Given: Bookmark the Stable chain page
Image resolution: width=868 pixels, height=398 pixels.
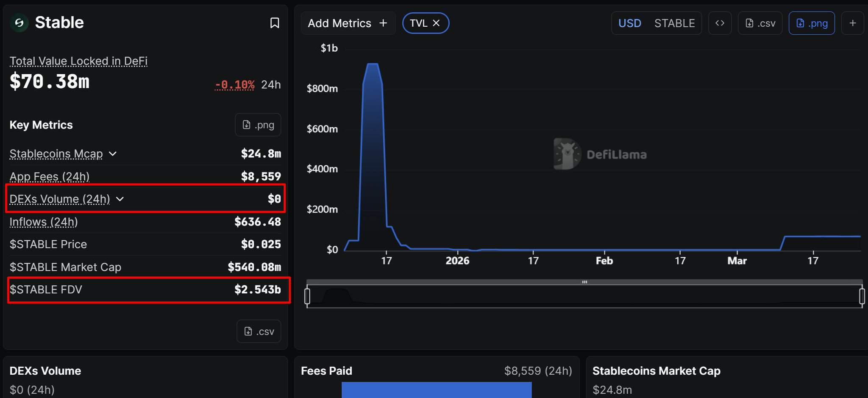Looking at the screenshot, I should 275,23.
